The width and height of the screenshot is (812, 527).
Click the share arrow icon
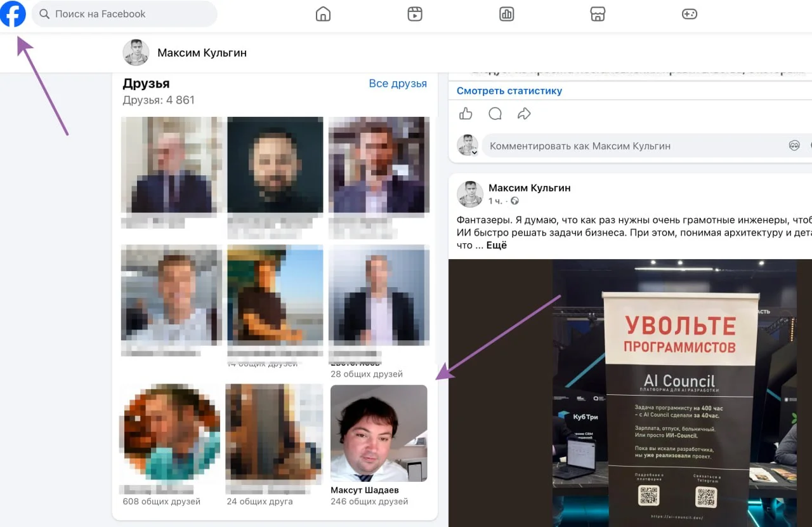[x=524, y=114]
